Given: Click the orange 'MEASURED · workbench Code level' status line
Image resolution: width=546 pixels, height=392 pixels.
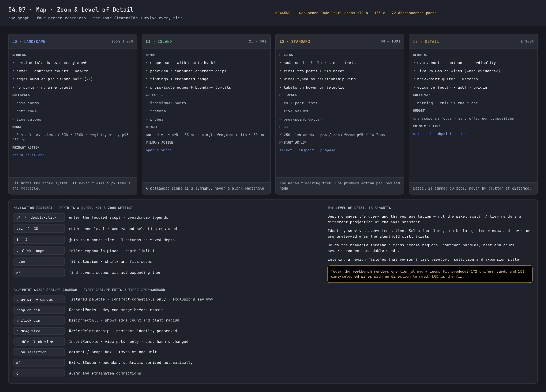Looking at the screenshot, I should 356,13.
